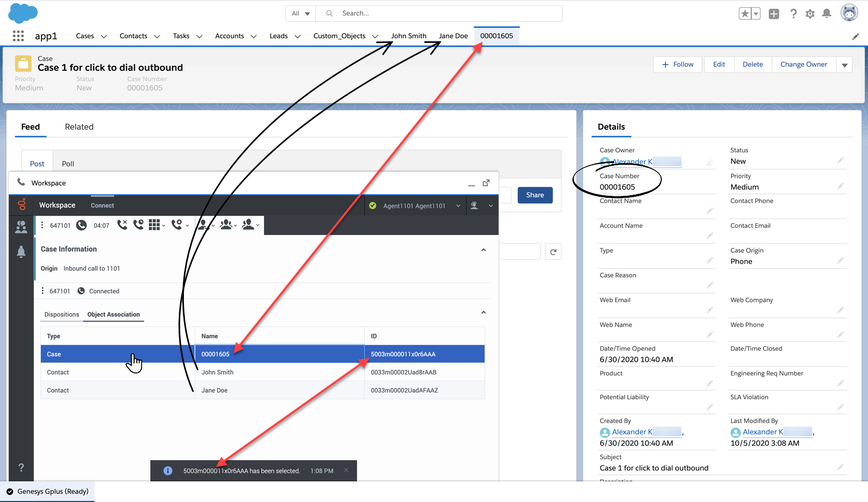Click refresh icon beside the feed search
Image resolution: width=868 pixels, height=502 pixels.
[x=553, y=252]
